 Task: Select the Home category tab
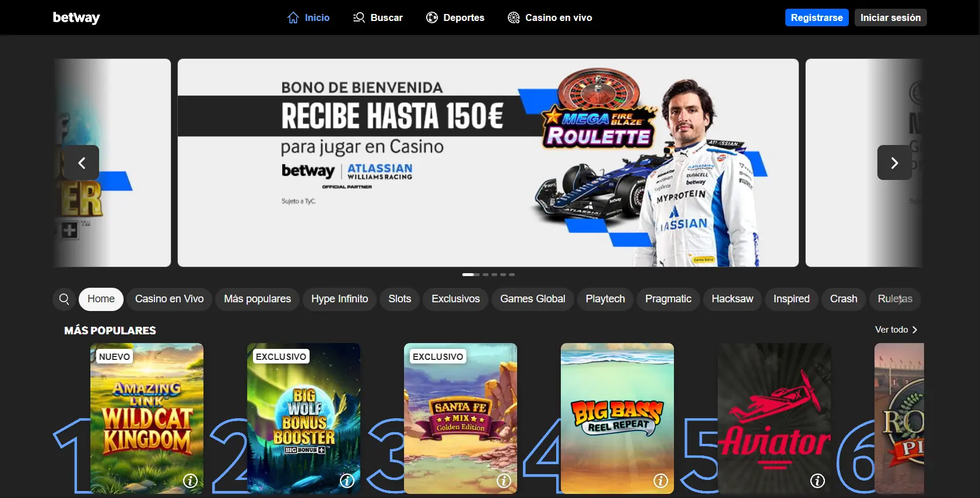101,299
